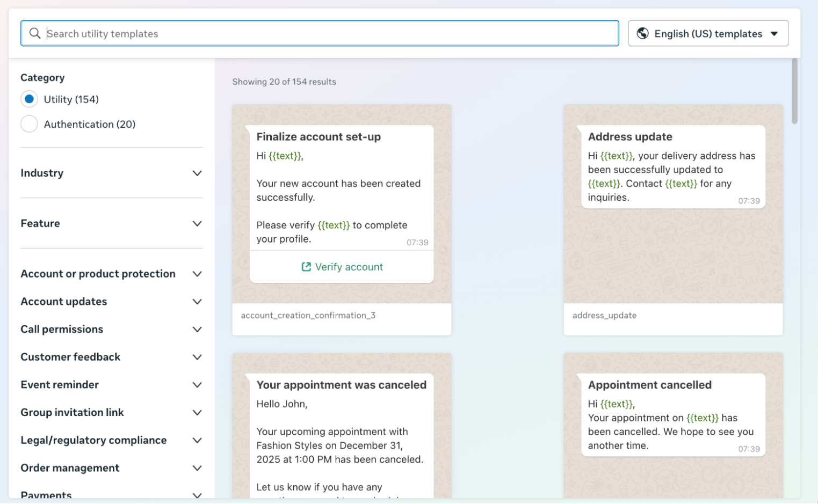Screen dimensions: 818x504
Task: Expand Account updates chevron
Action: 197,302
